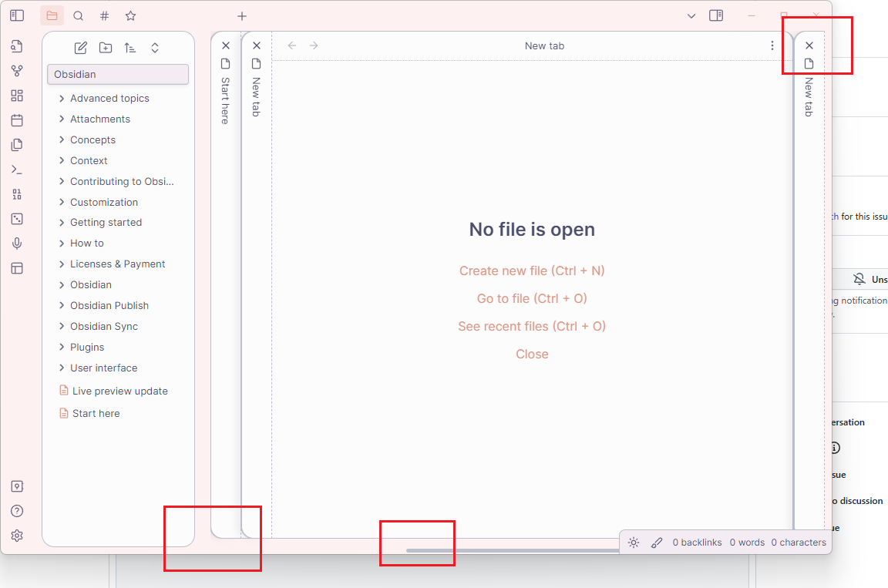Click the Create new file link
This screenshot has height=588, width=888.
[x=532, y=270]
